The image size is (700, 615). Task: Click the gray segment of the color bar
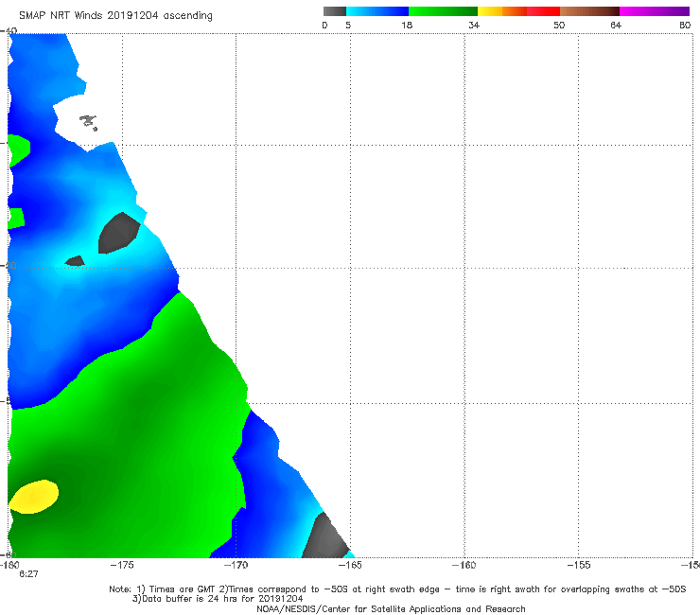coord(335,11)
